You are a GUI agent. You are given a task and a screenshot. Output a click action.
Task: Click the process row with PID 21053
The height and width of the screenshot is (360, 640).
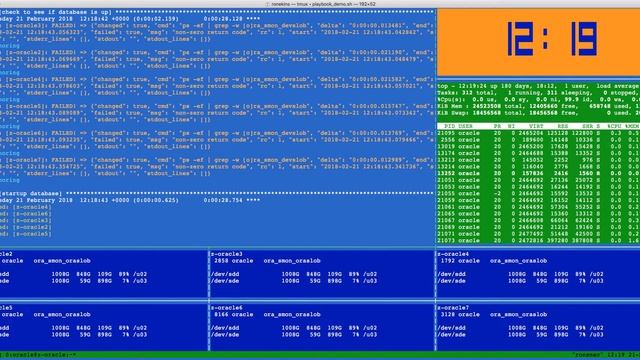click(538, 187)
